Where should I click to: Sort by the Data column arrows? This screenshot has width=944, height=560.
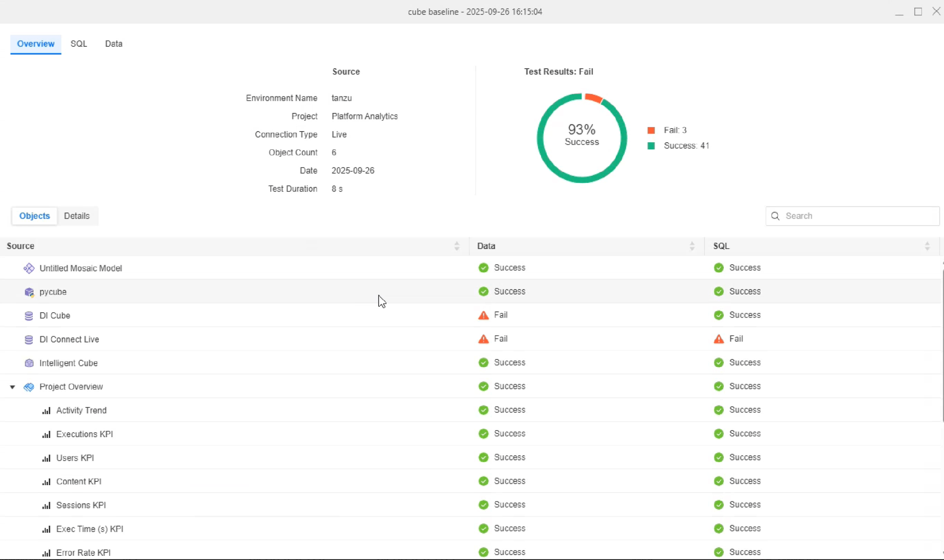coord(692,246)
